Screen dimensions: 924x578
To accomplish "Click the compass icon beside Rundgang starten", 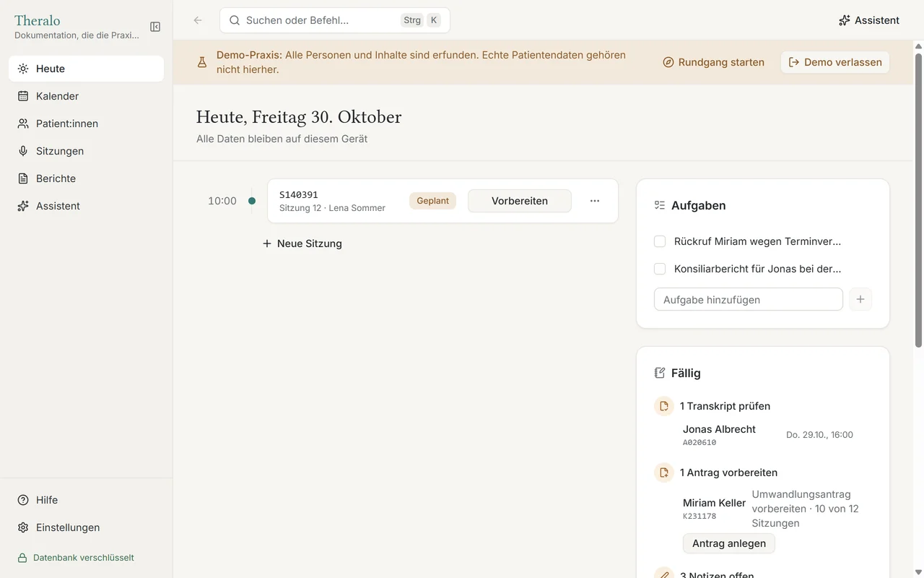I will click(x=668, y=62).
